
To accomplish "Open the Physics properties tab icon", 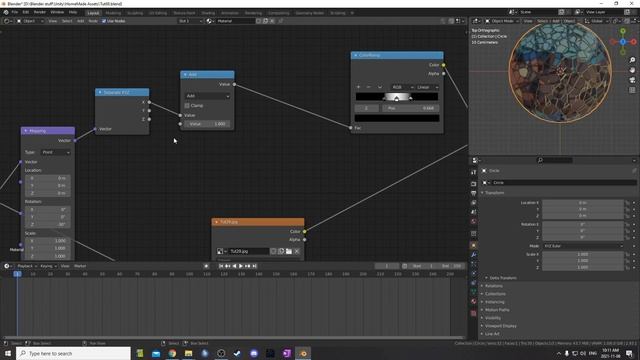I will 473,273.
